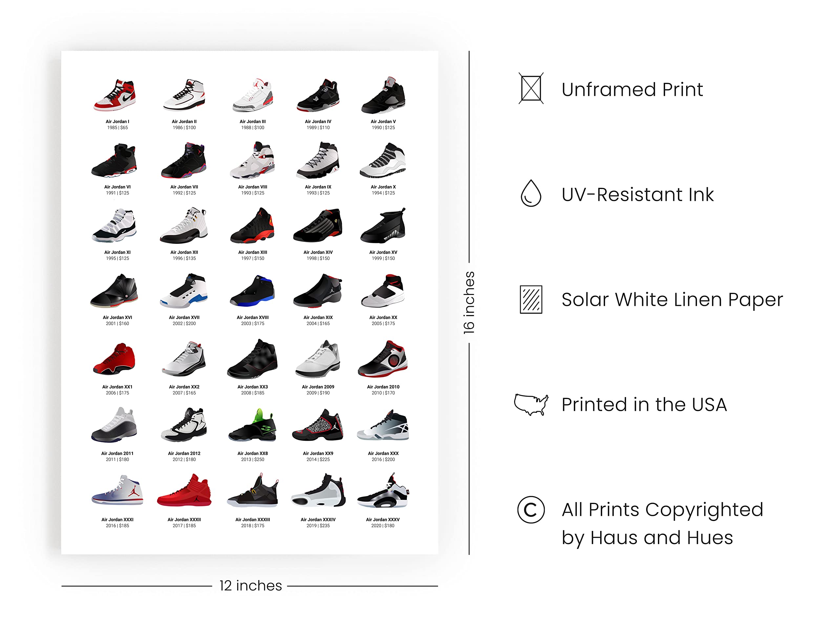The width and height of the screenshot is (840, 630).
Task: Click the '12 inches' width label
Action: 251,586
